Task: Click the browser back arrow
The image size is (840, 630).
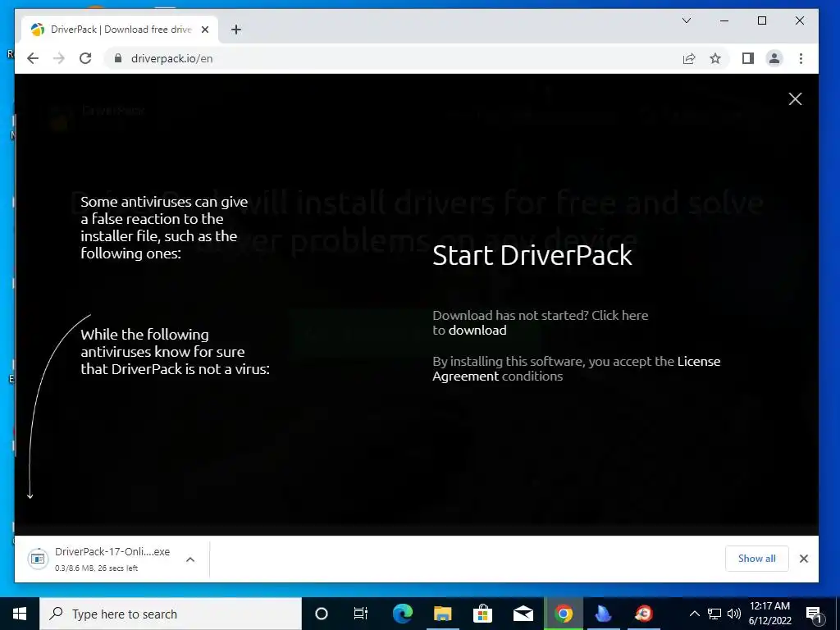Action: [33, 58]
